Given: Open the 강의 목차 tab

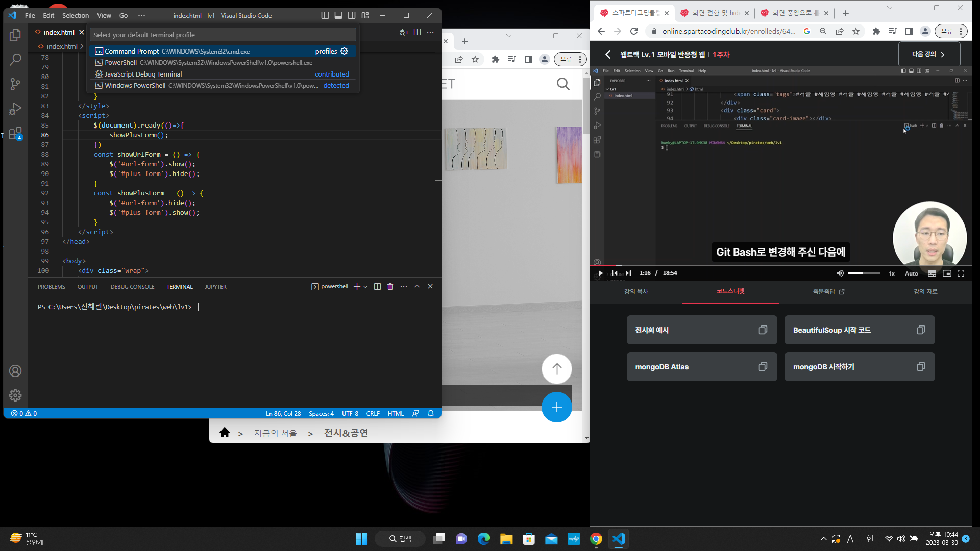Looking at the screenshot, I should (636, 291).
